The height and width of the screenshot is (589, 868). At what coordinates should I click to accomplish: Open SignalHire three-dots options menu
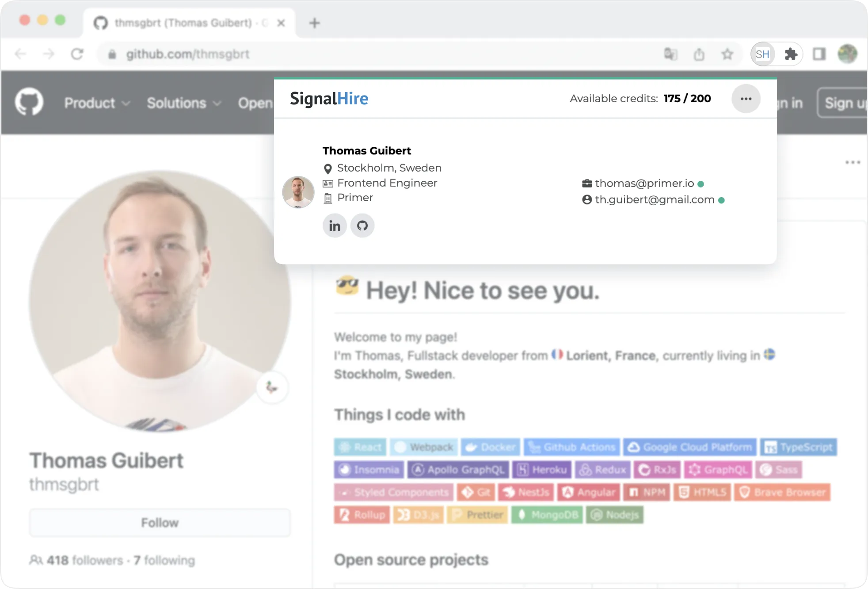point(746,99)
